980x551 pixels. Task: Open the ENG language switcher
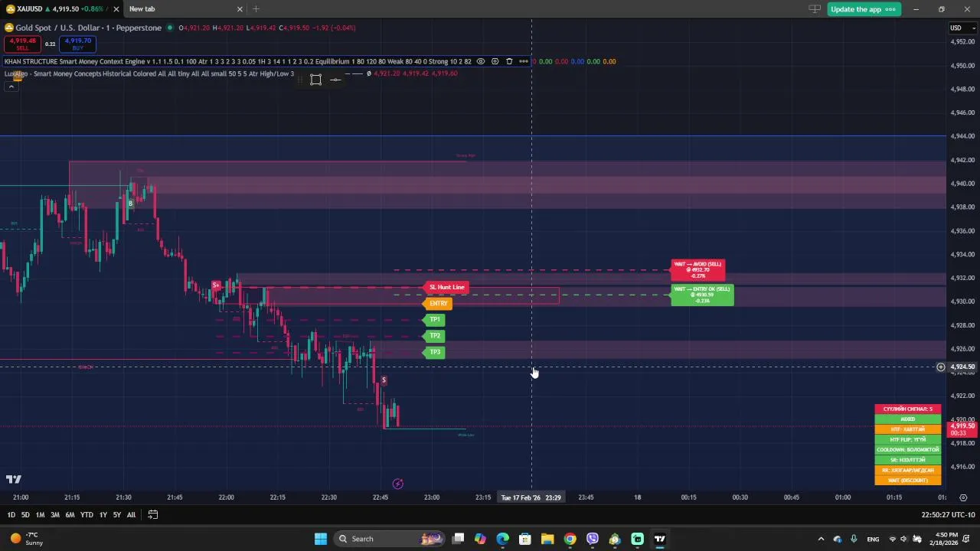873,539
